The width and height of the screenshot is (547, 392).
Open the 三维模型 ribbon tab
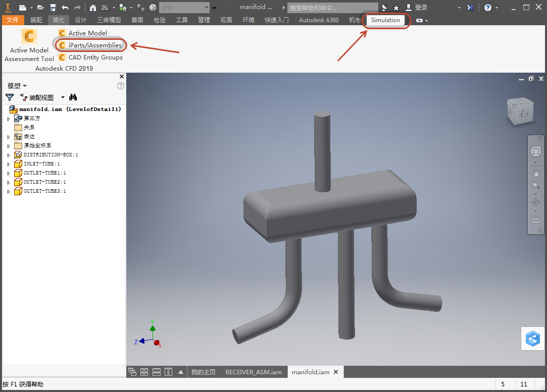click(109, 20)
